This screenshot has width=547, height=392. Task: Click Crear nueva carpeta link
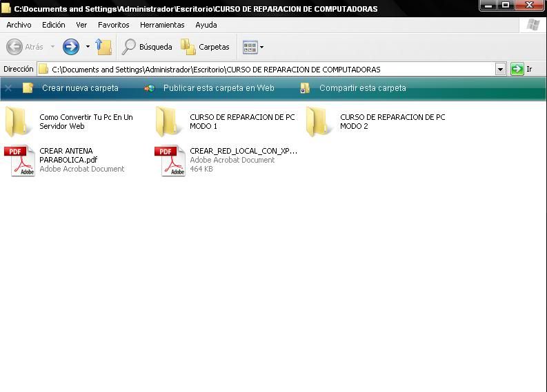point(80,88)
